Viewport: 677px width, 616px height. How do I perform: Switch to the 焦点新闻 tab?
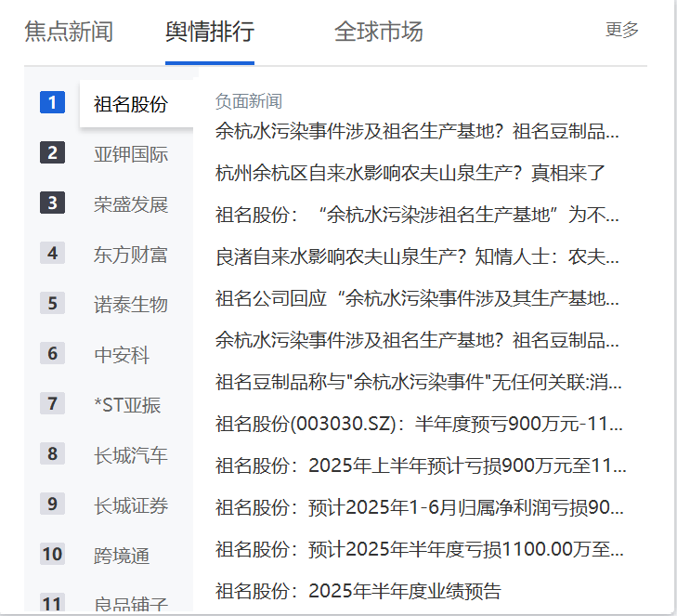click(69, 32)
